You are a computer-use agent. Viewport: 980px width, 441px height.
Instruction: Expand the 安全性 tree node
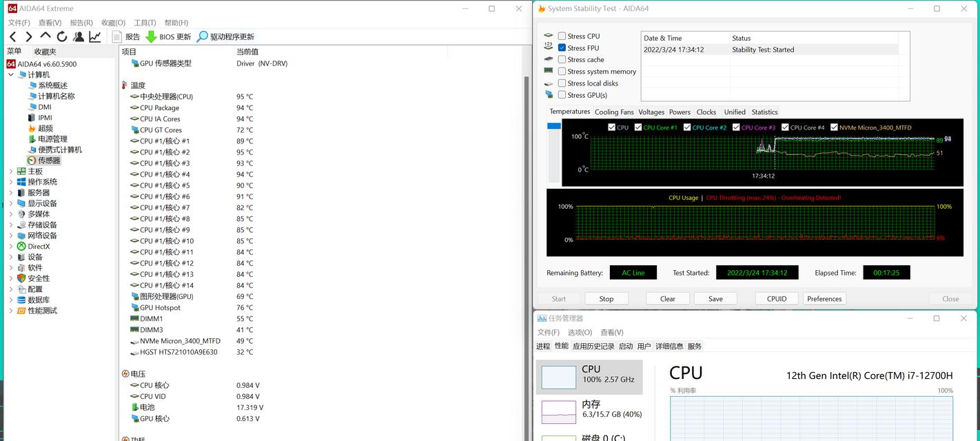(11, 278)
